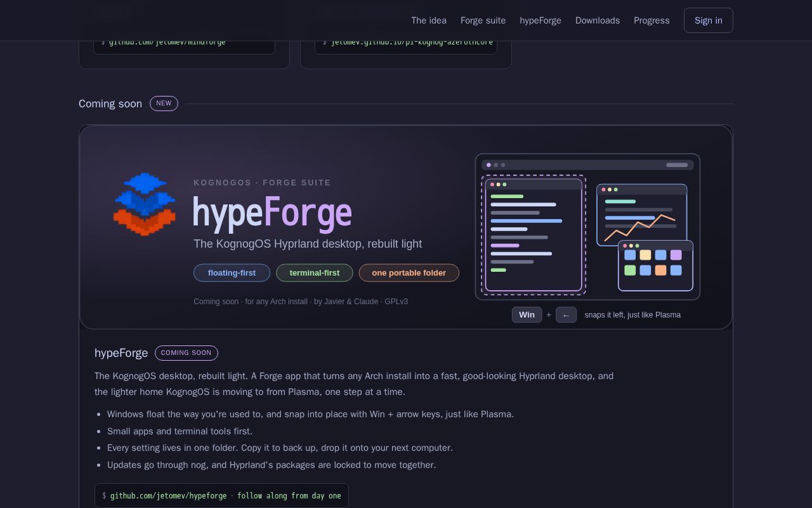Click the COMING SOON badge next to hypeForge
The height and width of the screenshot is (508, 812).
(x=187, y=352)
